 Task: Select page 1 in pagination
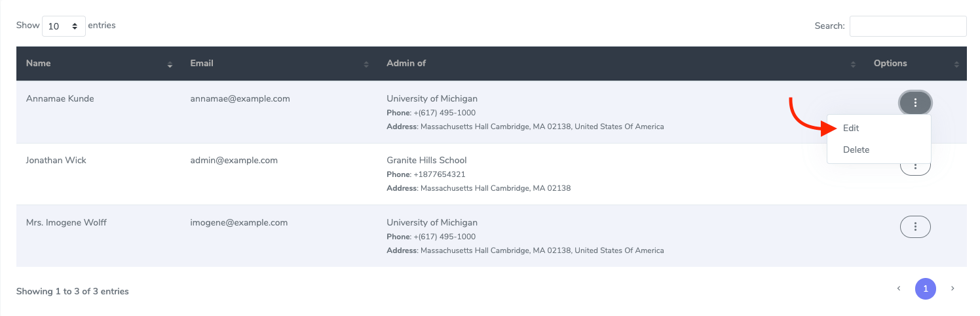click(x=926, y=288)
